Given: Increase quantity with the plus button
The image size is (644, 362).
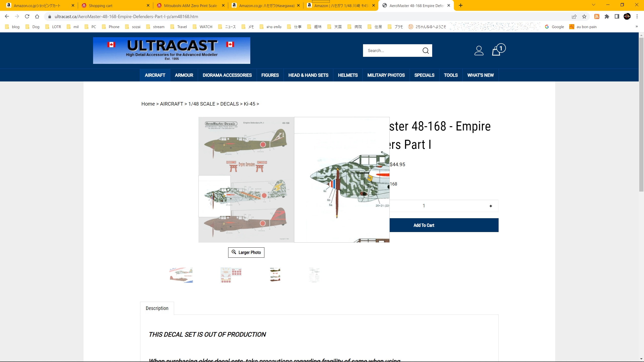Looking at the screenshot, I should 491,206.
